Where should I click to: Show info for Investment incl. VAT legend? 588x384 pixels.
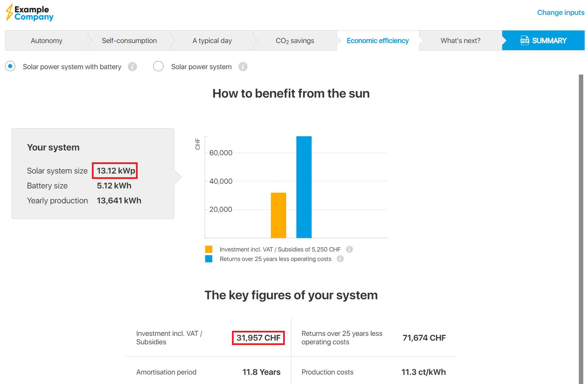pyautogui.click(x=349, y=249)
